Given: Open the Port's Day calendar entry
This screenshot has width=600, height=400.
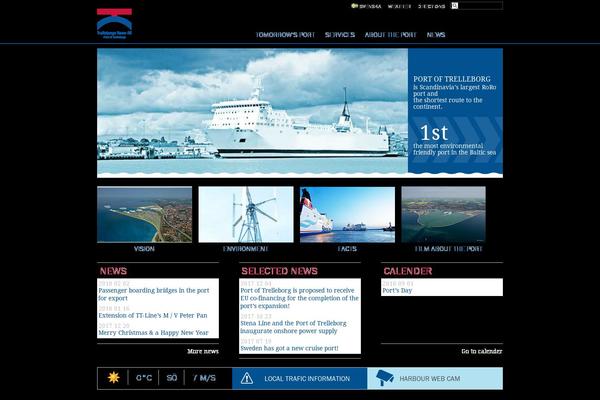Looking at the screenshot, I should [397, 291].
